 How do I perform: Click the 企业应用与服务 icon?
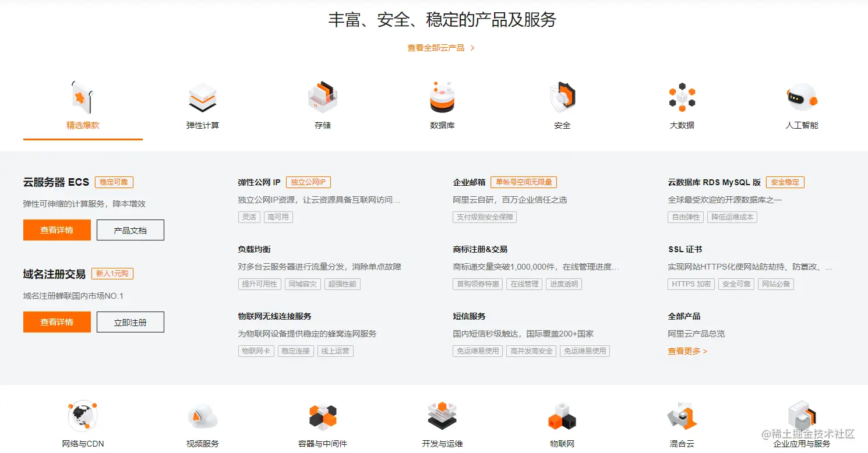(802, 416)
